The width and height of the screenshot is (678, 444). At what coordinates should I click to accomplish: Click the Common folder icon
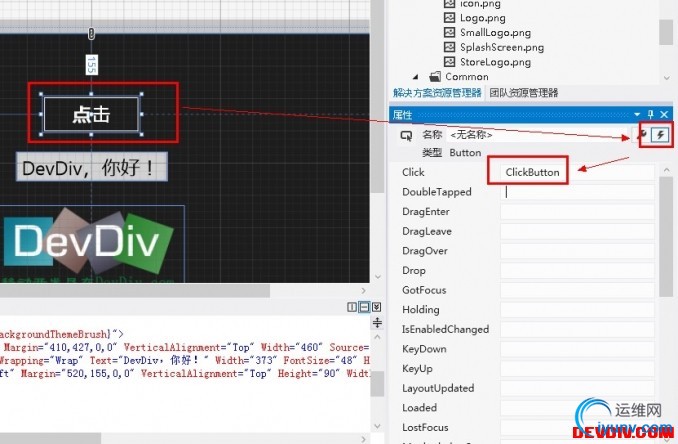click(435, 77)
